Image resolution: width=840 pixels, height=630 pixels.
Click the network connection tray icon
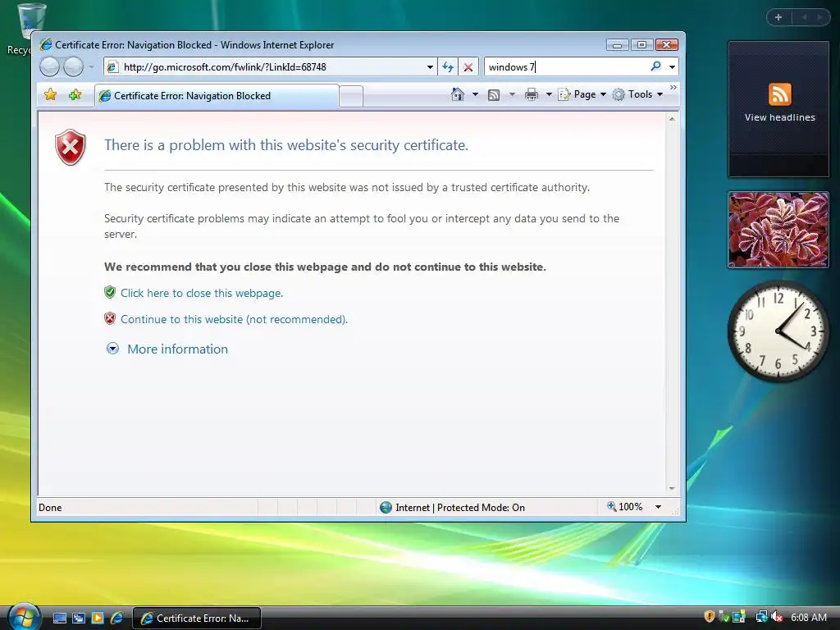pyautogui.click(x=761, y=617)
